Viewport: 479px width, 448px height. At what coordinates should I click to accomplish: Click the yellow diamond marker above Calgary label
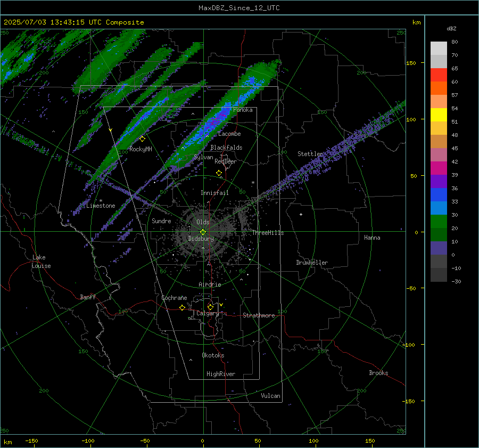pyautogui.click(x=210, y=307)
